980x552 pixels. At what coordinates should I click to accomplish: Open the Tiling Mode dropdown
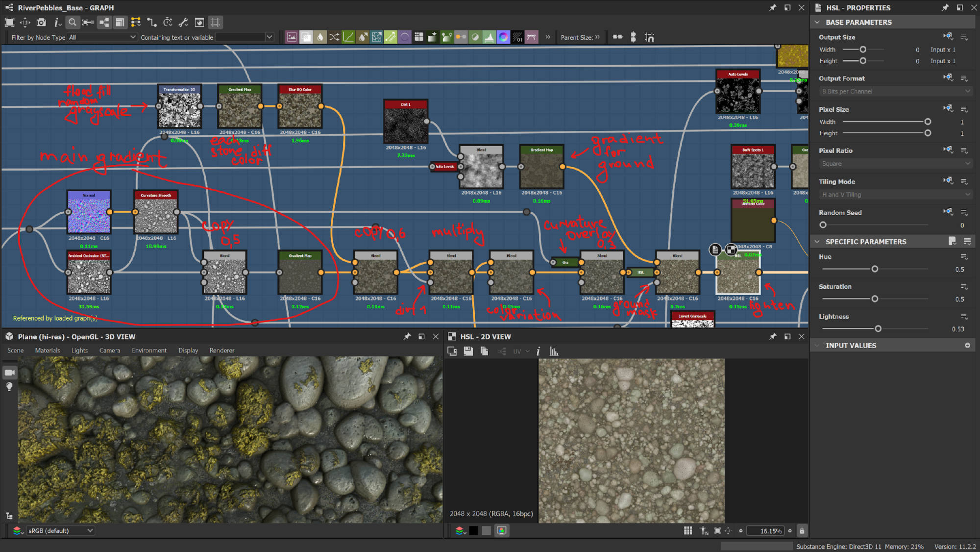pos(895,195)
